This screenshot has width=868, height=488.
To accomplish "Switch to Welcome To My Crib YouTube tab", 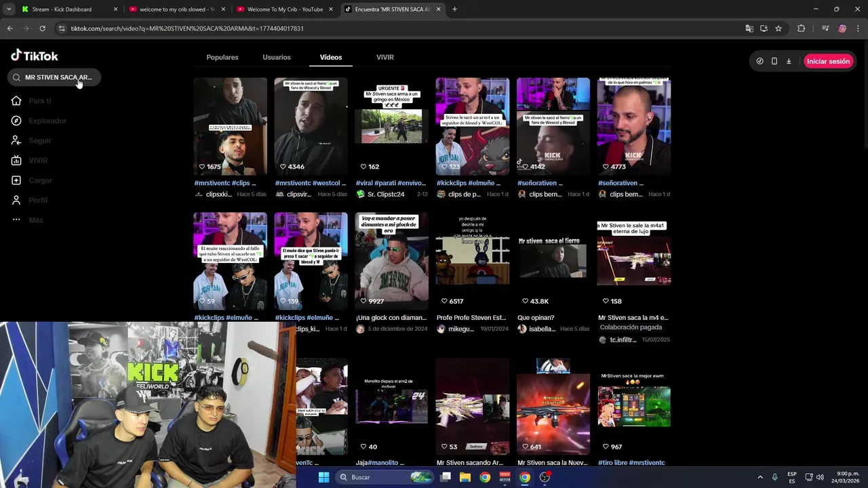I will pos(285,9).
